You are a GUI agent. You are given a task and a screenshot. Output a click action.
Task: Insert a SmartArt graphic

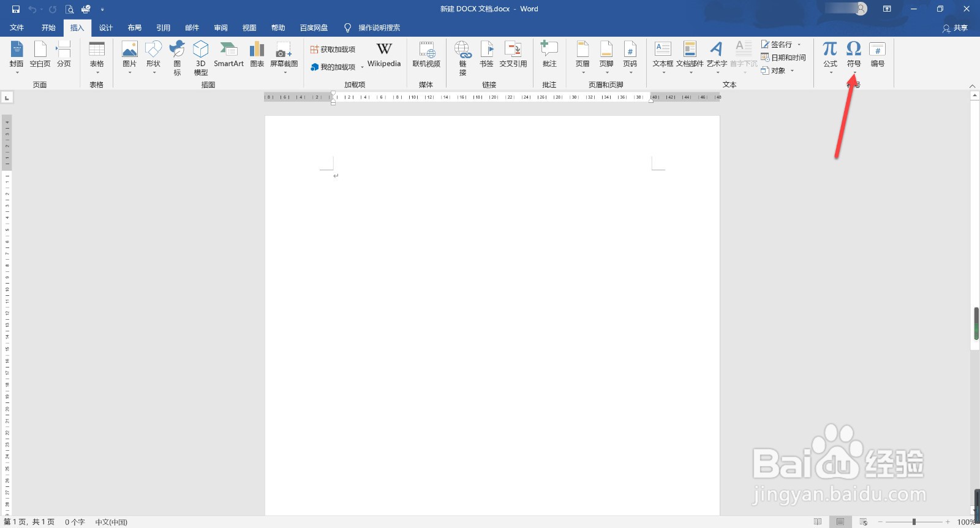(x=228, y=55)
